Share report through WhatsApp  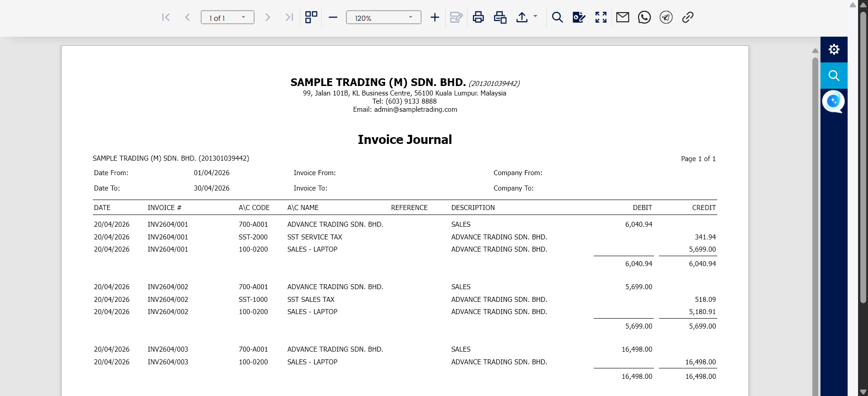point(644,18)
